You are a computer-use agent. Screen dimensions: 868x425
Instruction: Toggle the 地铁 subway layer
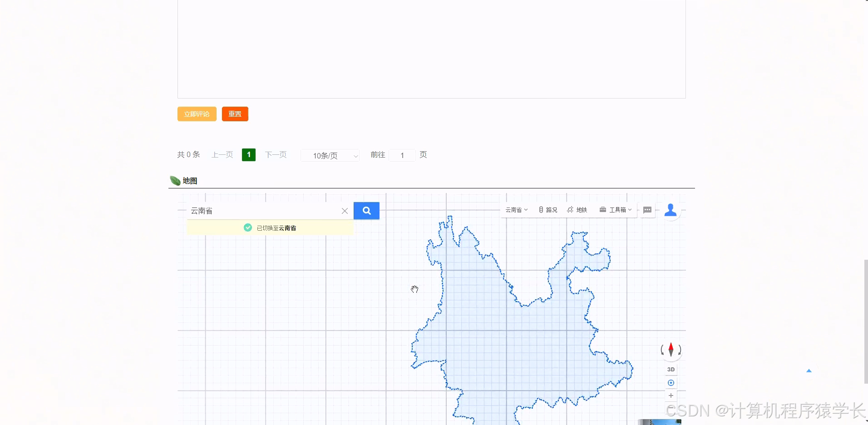click(x=577, y=210)
